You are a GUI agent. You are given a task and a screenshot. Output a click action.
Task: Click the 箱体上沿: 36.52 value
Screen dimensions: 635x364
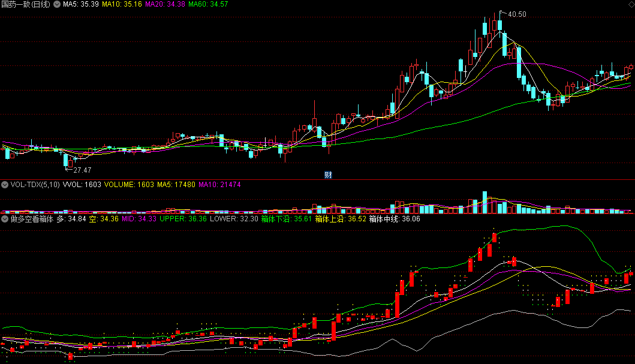click(341, 219)
